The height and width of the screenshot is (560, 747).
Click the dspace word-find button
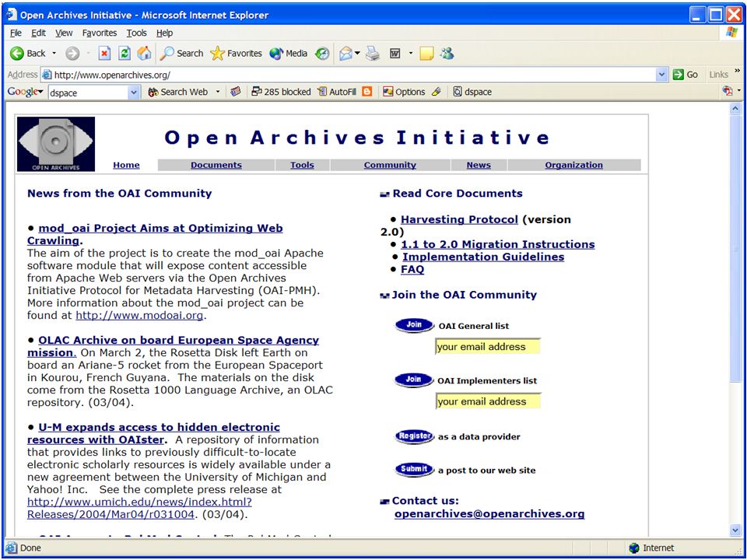pyautogui.click(x=472, y=92)
